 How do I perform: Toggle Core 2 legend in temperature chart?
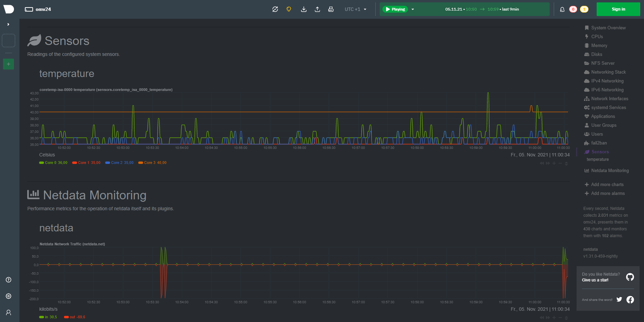[x=120, y=163]
